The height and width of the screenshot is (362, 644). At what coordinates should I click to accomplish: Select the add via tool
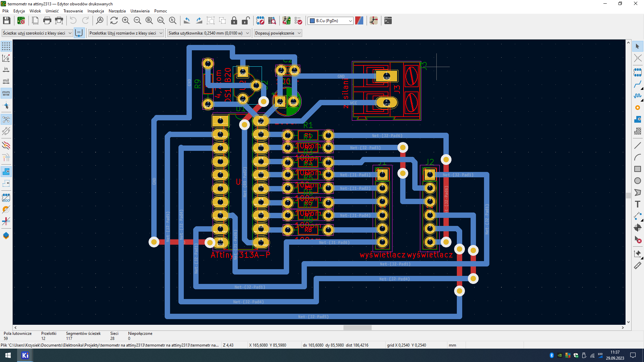coord(638,108)
